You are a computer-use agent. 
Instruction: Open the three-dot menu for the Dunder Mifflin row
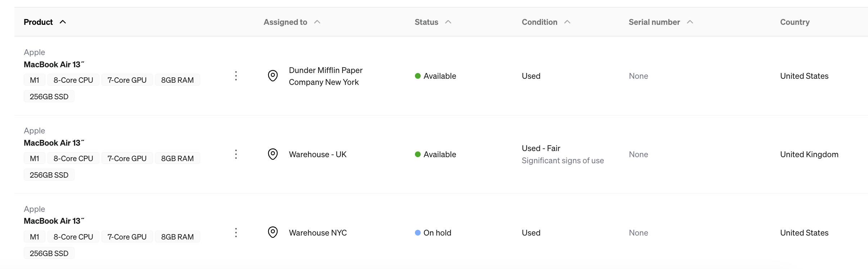236,76
